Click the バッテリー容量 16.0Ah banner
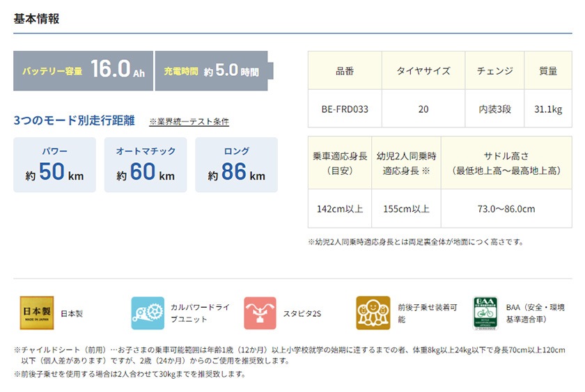Image resolution: width=585 pixels, height=392 pixels. [x=83, y=71]
